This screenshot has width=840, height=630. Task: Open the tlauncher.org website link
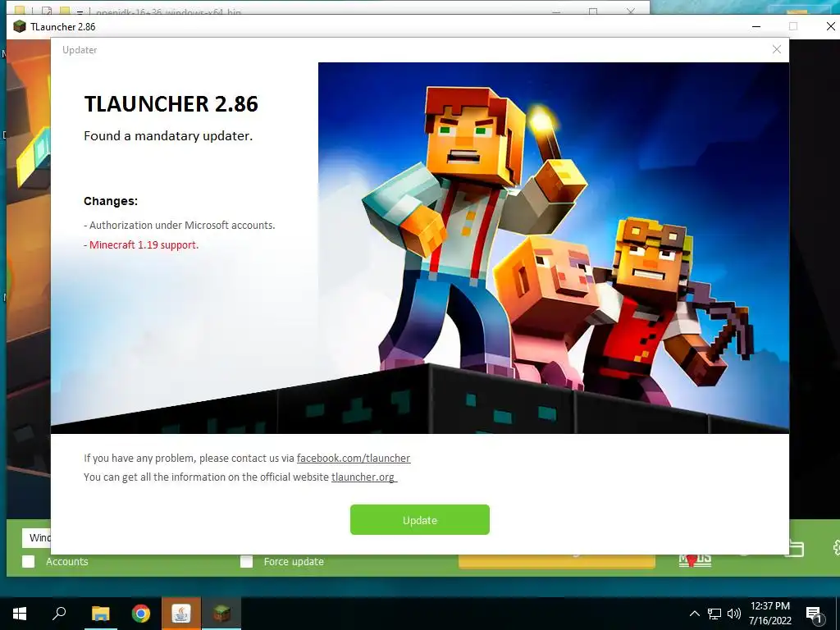click(363, 477)
